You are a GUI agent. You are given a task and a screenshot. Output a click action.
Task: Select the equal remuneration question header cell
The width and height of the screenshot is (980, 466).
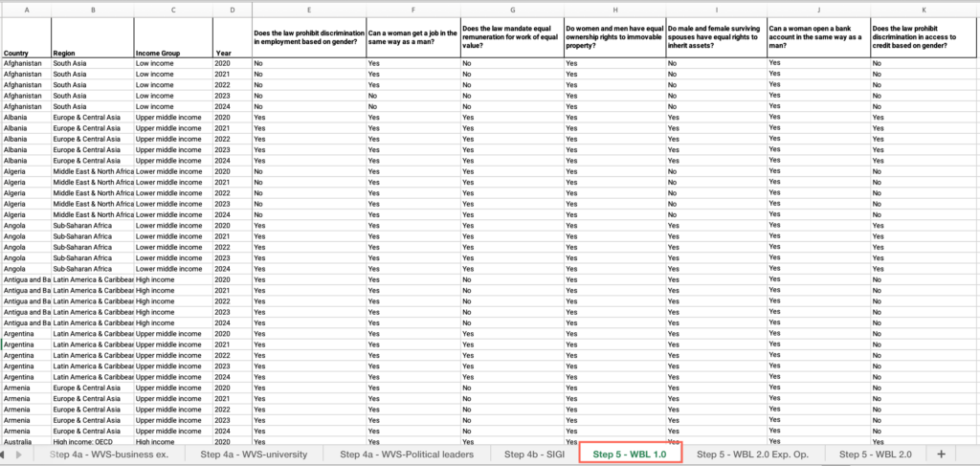point(512,37)
